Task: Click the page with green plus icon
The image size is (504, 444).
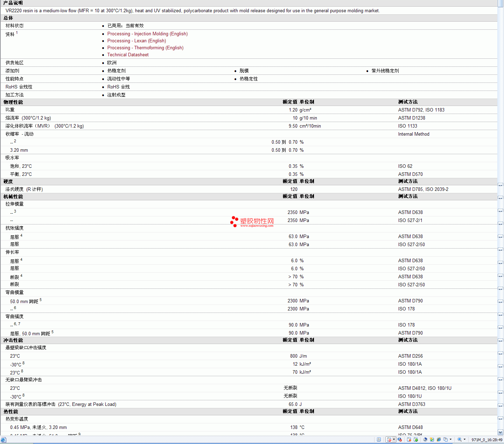Action: click(416, 439)
